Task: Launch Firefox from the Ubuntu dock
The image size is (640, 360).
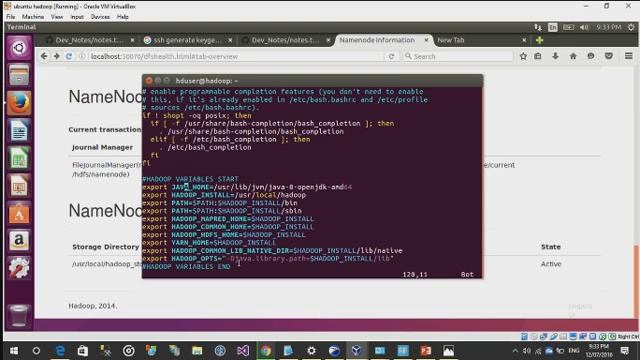Action: (x=19, y=103)
